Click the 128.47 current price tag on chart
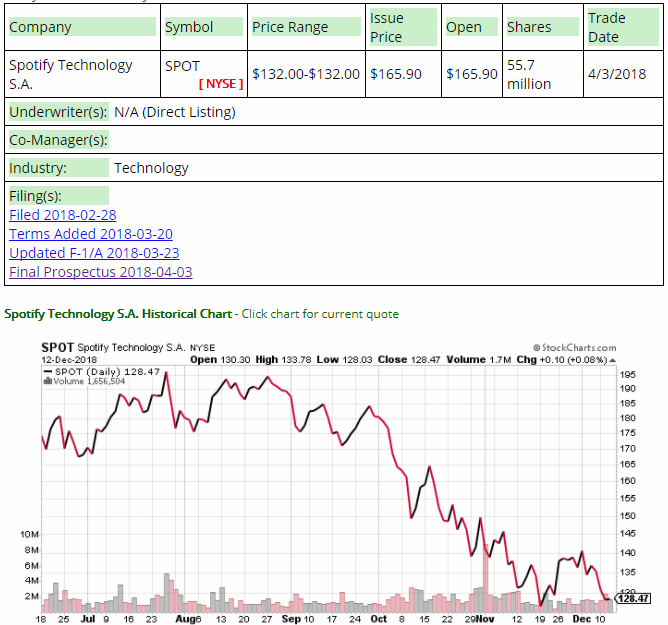668x625 pixels. (633, 599)
